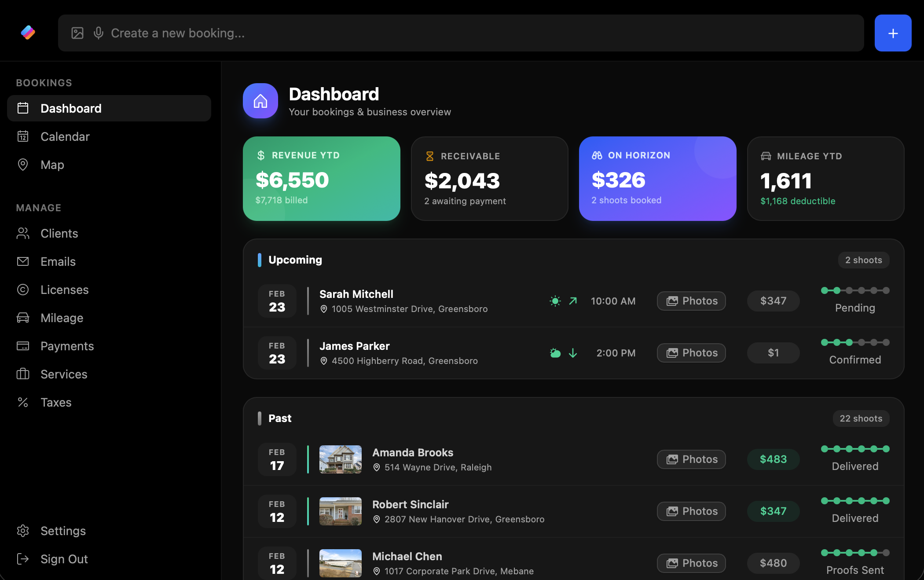
Task: Open the Calendar page in sidebar
Action: pos(65,136)
